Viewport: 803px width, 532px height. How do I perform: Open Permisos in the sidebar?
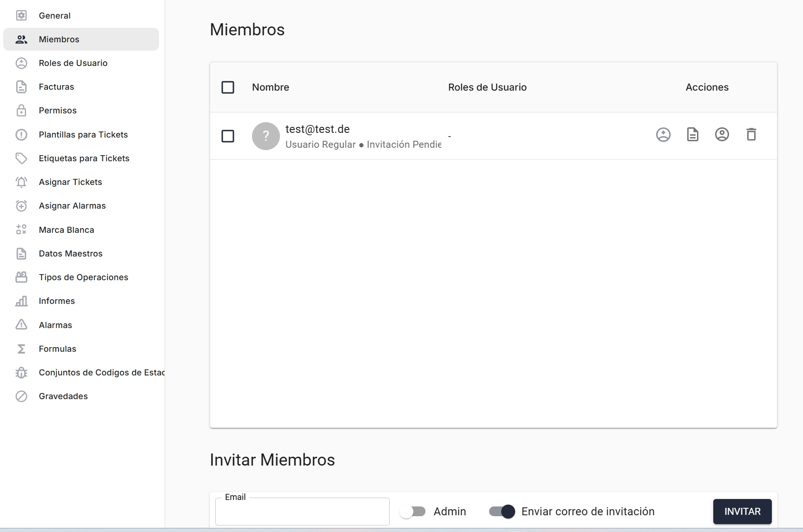click(58, 111)
